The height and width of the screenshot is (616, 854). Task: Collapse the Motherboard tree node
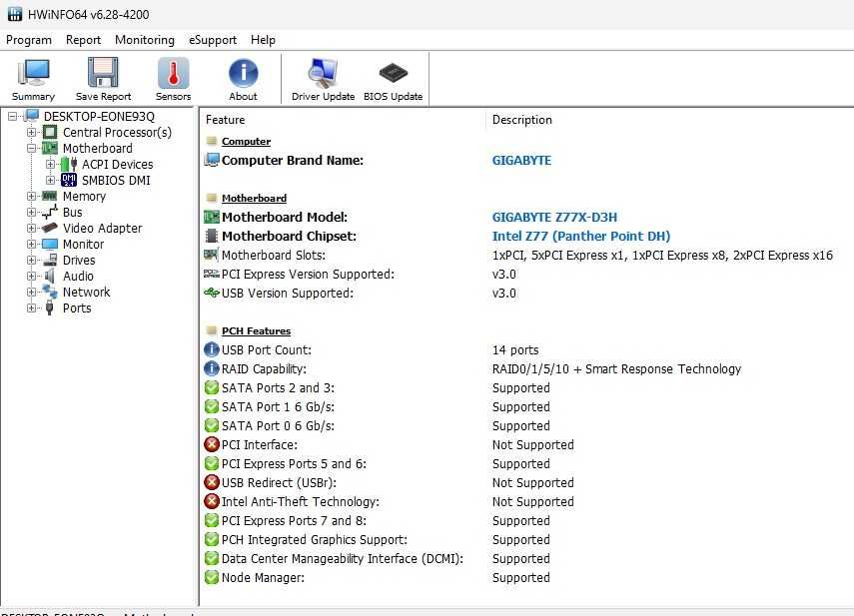[31, 148]
